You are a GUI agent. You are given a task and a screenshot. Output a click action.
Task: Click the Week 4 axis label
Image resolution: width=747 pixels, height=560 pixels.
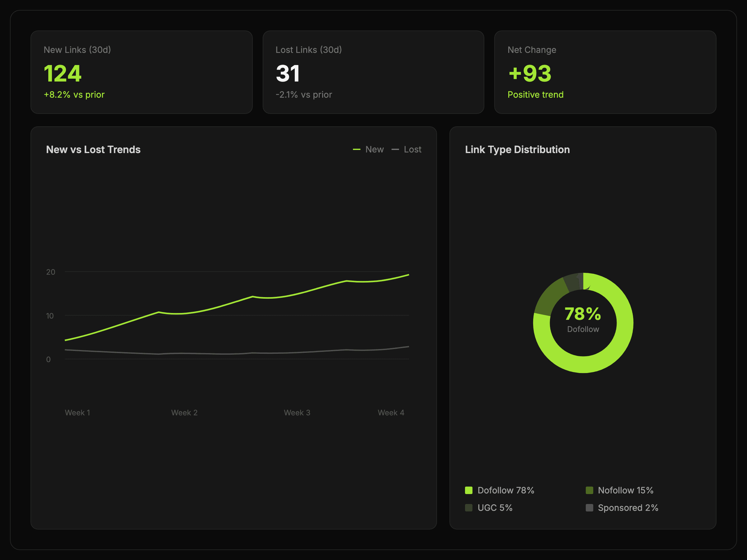[x=391, y=413]
